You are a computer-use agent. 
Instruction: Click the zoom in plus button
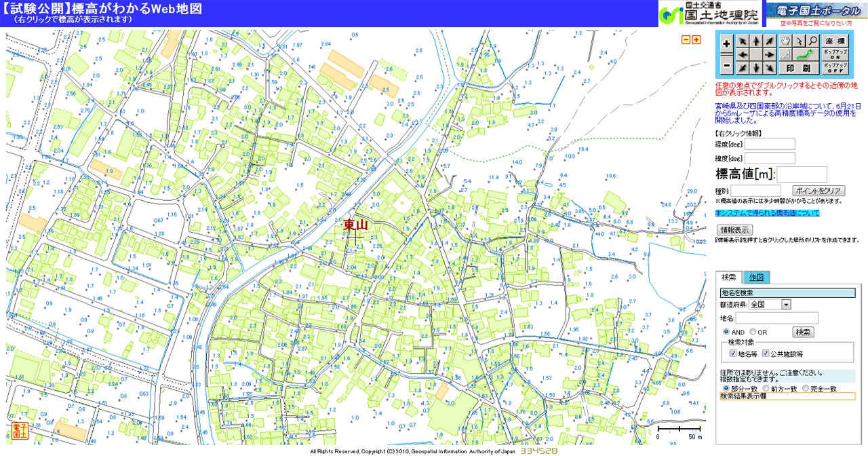(x=726, y=43)
